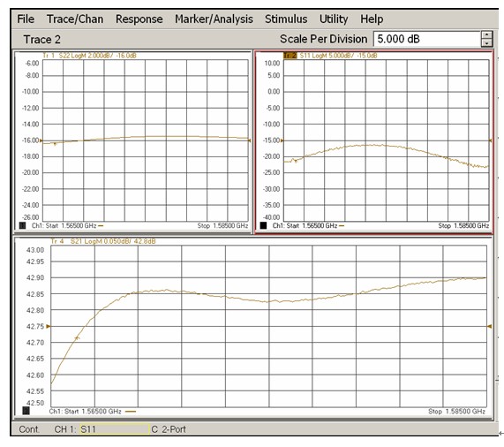Screen dimensions: 504x447
Task: Click the black channel icon in S22 window
Action: (22, 225)
